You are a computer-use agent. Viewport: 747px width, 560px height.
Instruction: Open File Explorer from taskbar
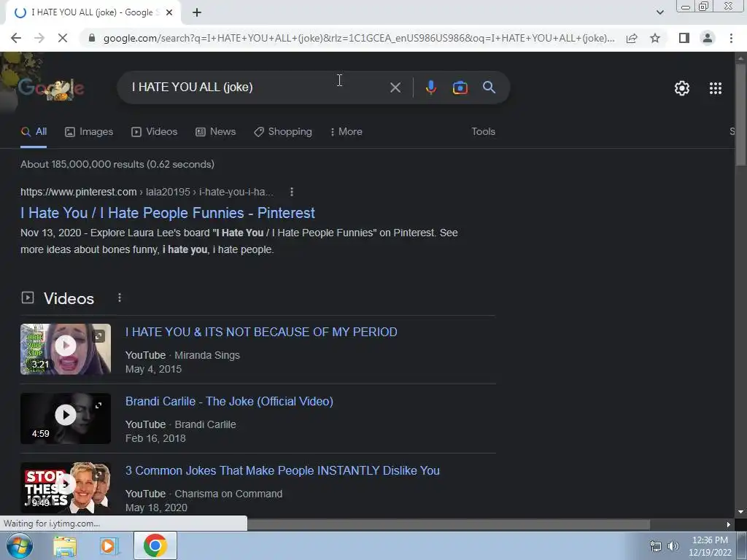64,545
